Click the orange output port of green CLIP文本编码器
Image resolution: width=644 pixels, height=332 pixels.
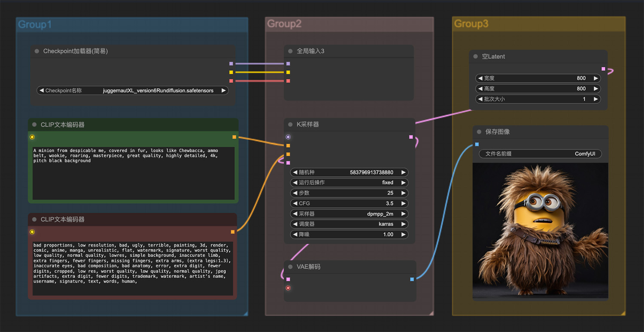pos(234,137)
